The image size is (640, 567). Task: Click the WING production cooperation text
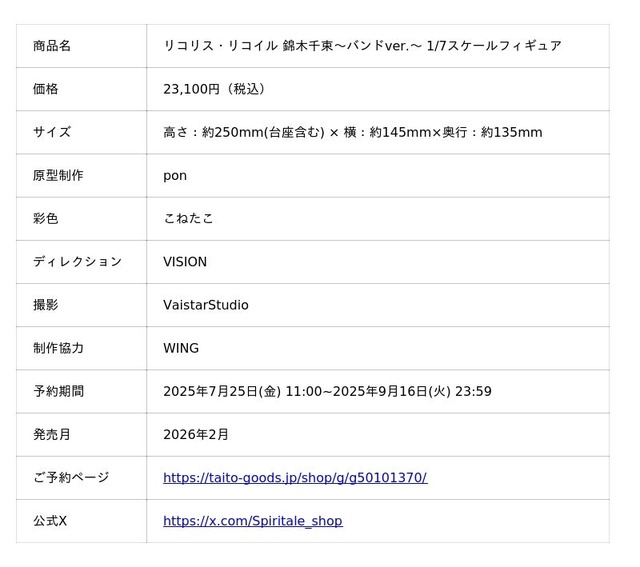(181, 348)
